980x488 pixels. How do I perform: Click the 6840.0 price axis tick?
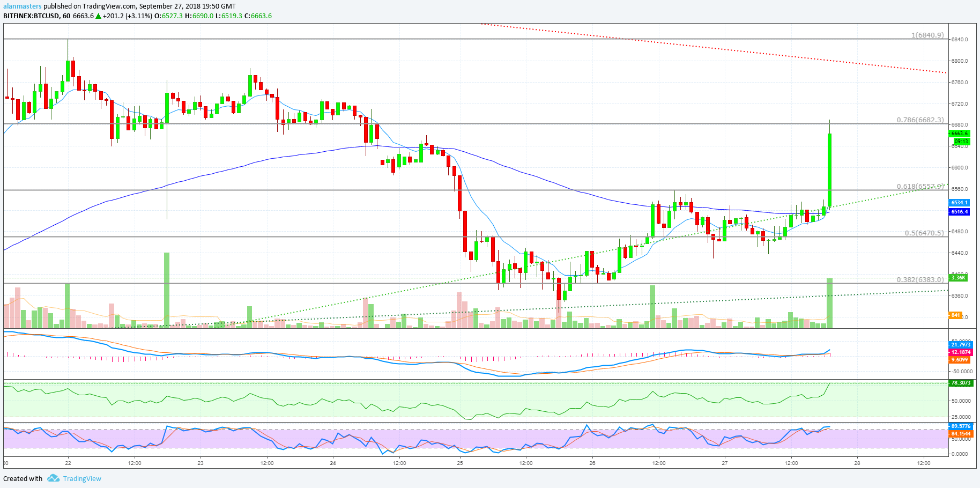(960, 40)
